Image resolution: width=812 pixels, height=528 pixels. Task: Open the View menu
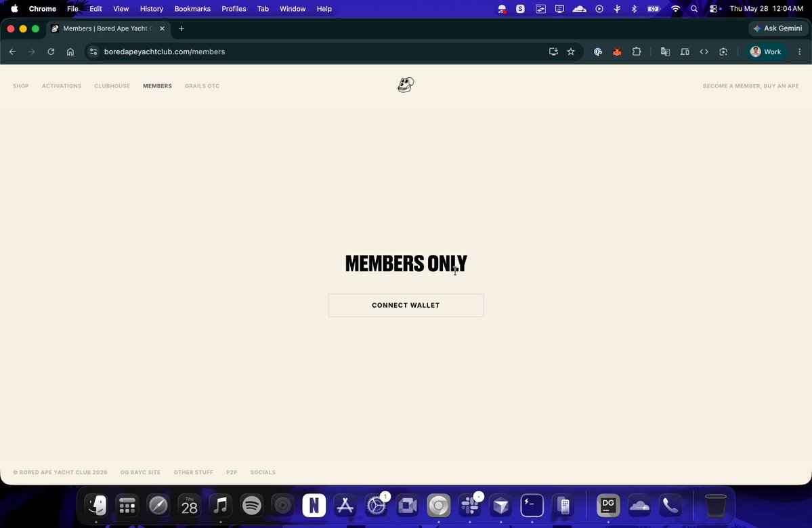click(x=121, y=9)
